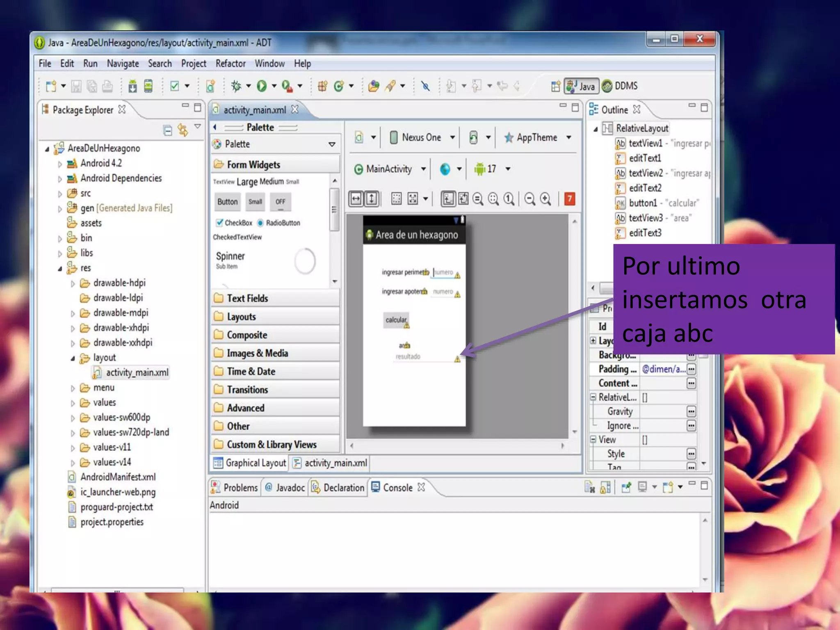
Task: Zoom in on the layout canvas
Action: tap(545, 199)
